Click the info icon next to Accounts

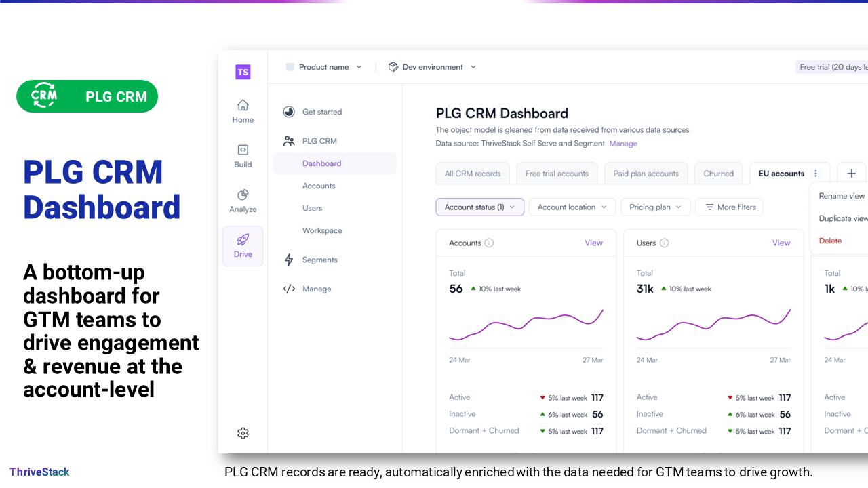[x=489, y=243]
